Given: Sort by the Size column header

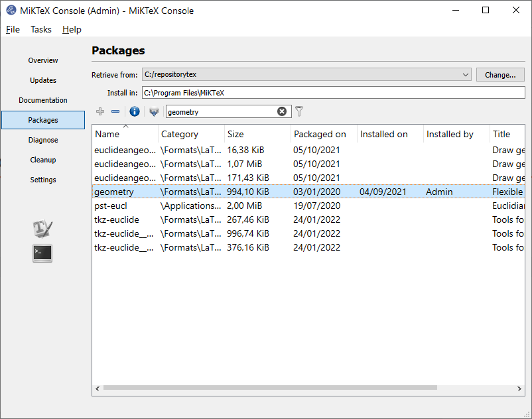Looking at the screenshot, I should pos(257,134).
